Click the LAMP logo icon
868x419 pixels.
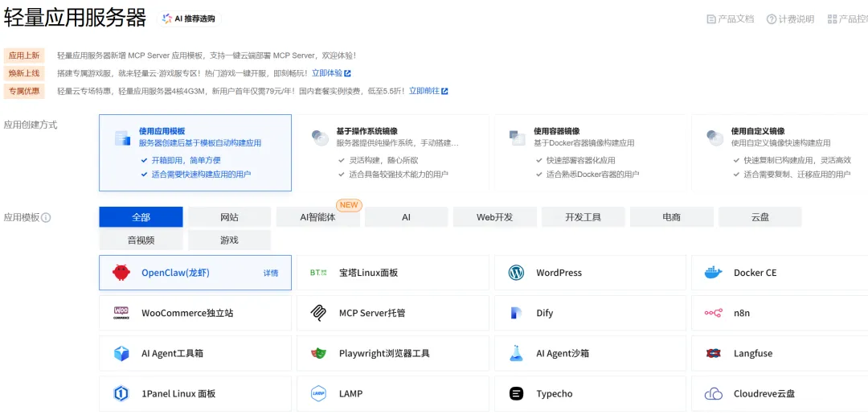click(x=318, y=393)
